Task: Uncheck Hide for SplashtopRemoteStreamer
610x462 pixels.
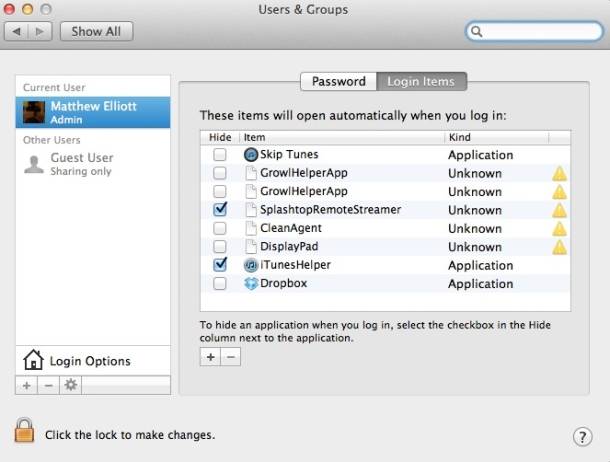Action: pos(220,209)
